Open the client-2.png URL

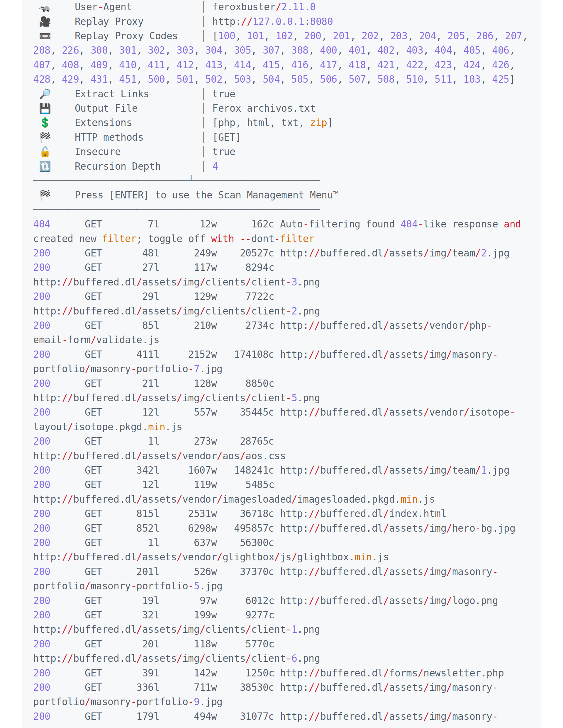coord(177,311)
